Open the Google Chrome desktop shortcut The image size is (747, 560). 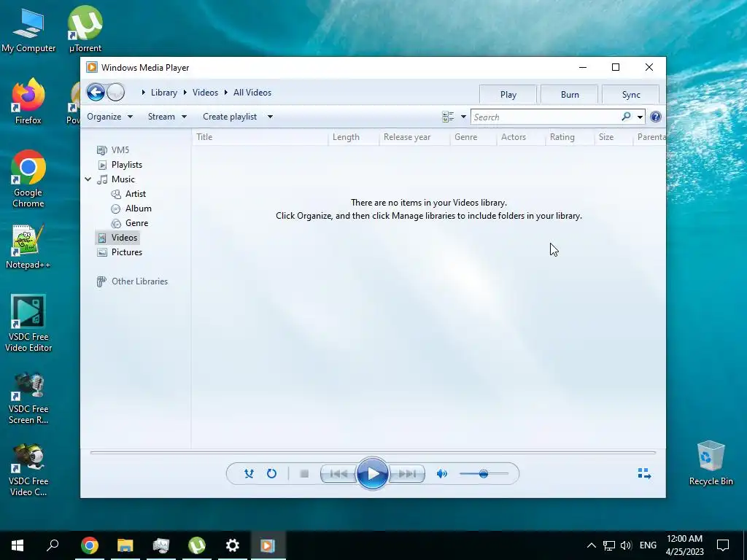[28, 179]
